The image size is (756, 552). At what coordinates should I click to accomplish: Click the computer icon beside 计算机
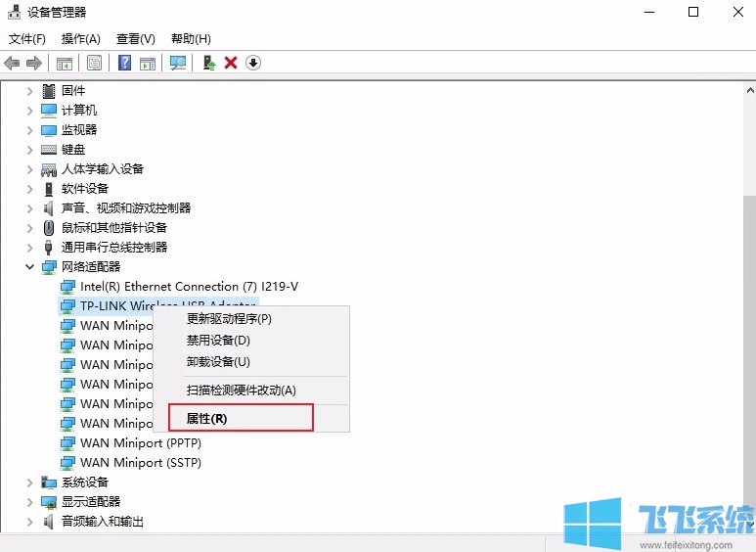point(49,111)
